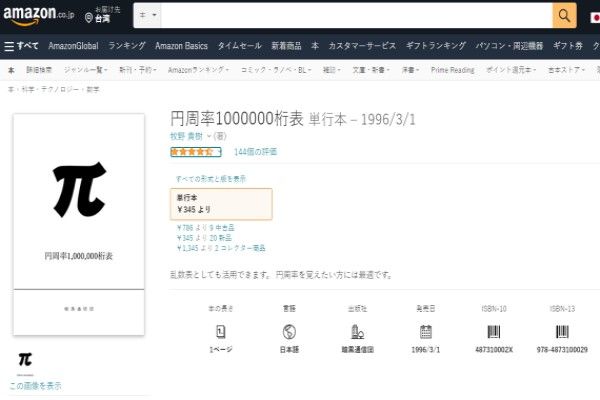Expand the Amazonランキング submenu
The width and height of the screenshot is (600, 400).
[198, 70]
